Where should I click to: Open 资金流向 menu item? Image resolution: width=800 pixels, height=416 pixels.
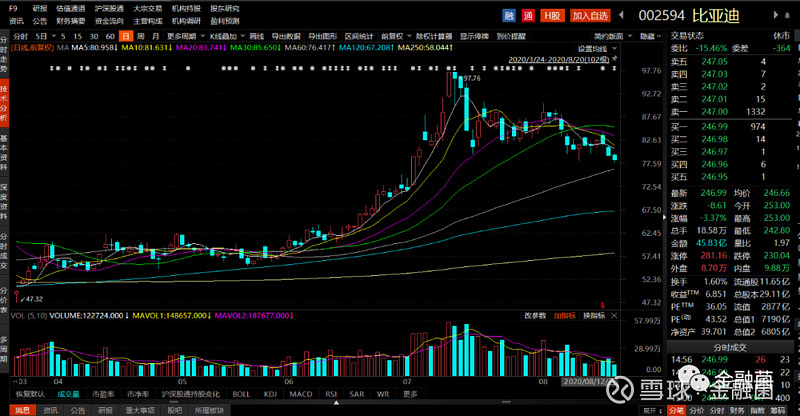[x=109, y=21]
